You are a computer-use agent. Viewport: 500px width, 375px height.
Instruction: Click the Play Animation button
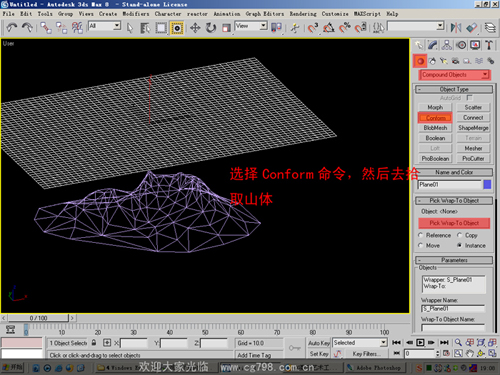pyautogui.click(x=421, y=343)
